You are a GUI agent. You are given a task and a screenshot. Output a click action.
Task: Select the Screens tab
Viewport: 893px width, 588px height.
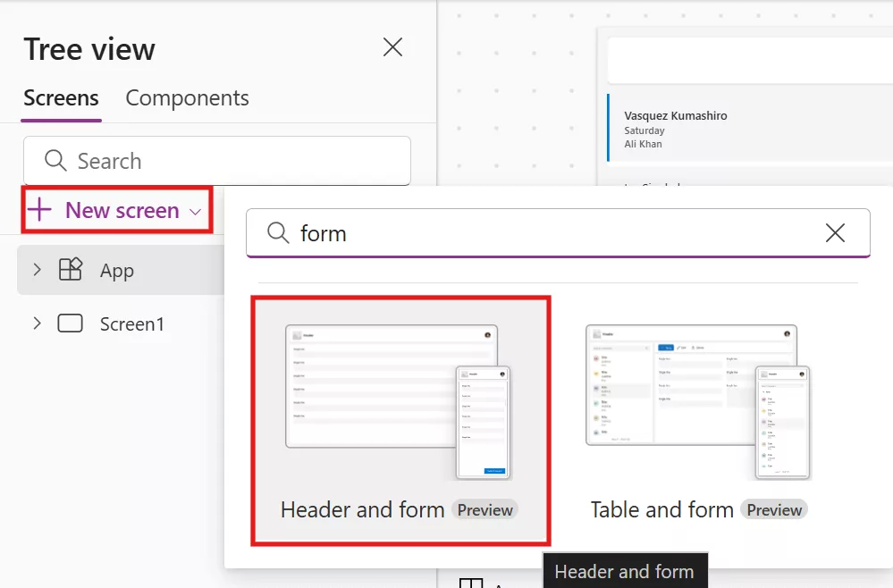click(x=61, y=98)
